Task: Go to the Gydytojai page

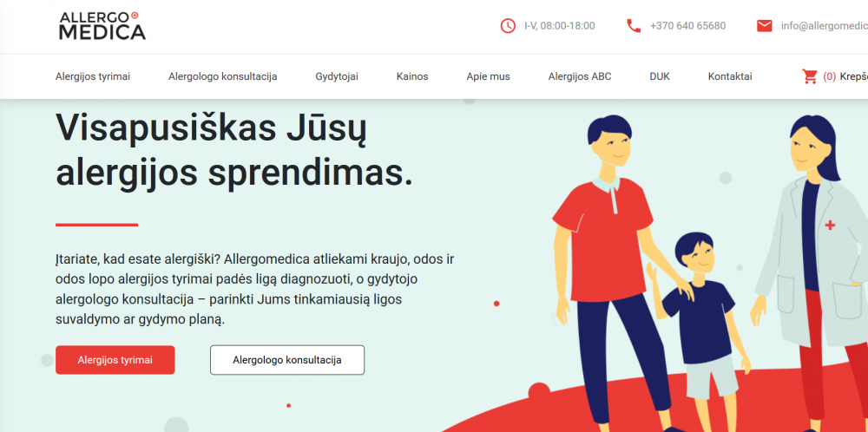Action: point(337,76)
